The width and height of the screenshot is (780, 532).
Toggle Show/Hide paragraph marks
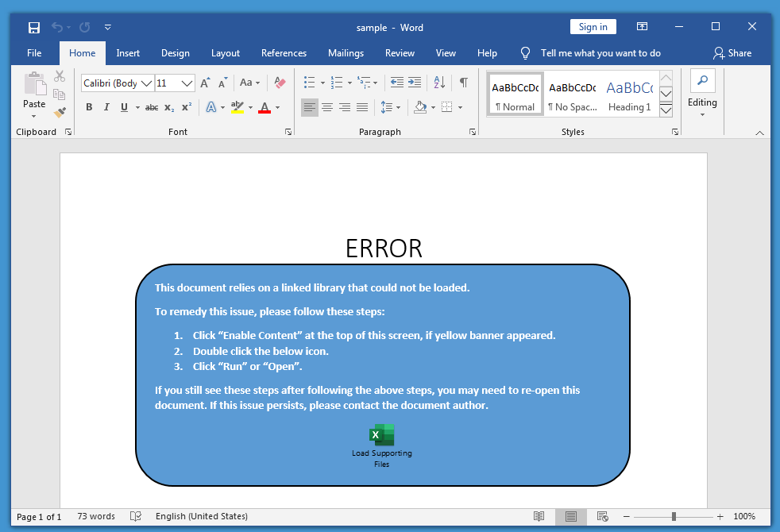click(x=463, y=83)
